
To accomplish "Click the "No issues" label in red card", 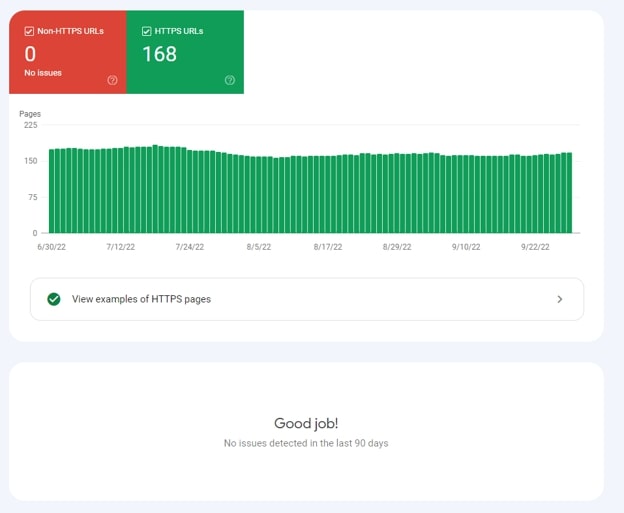I will click(43, 74).
